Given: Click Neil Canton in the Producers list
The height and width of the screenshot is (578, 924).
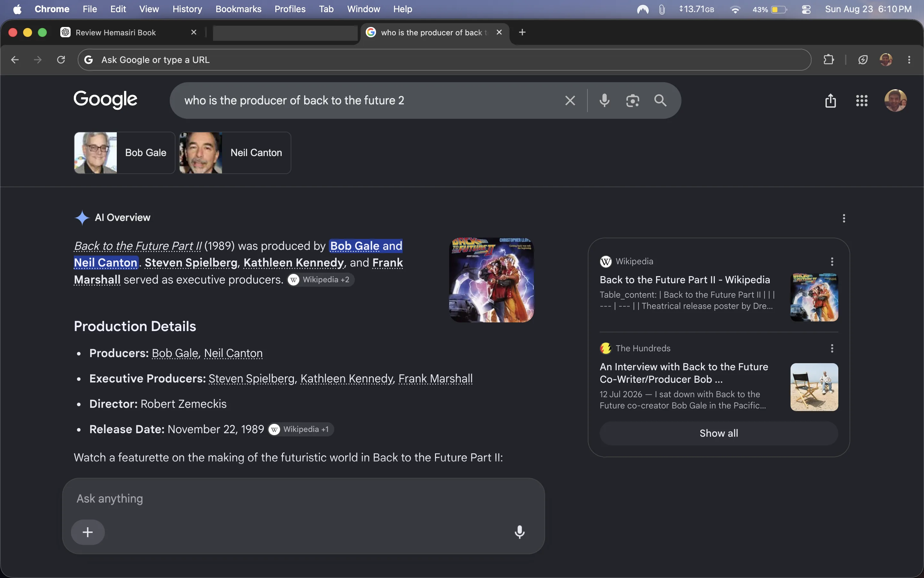Looking at the screenshot, I should 233,353.
